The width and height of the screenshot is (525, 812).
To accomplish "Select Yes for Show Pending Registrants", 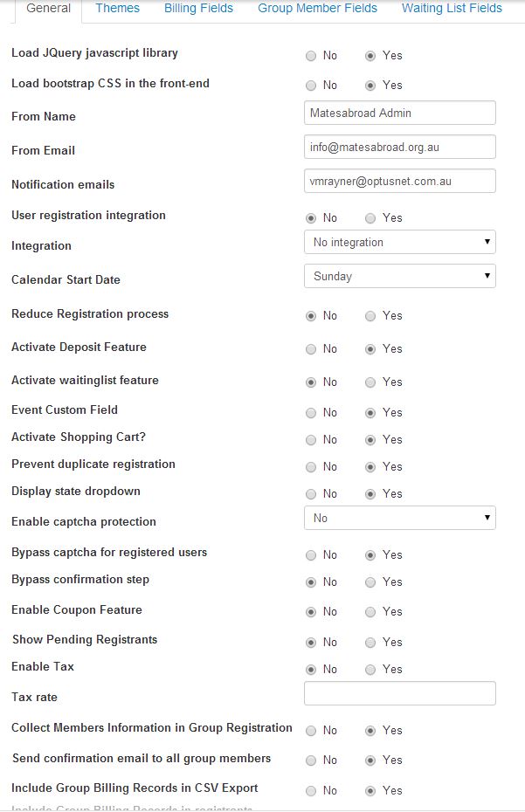I will (x=371, y=643).
